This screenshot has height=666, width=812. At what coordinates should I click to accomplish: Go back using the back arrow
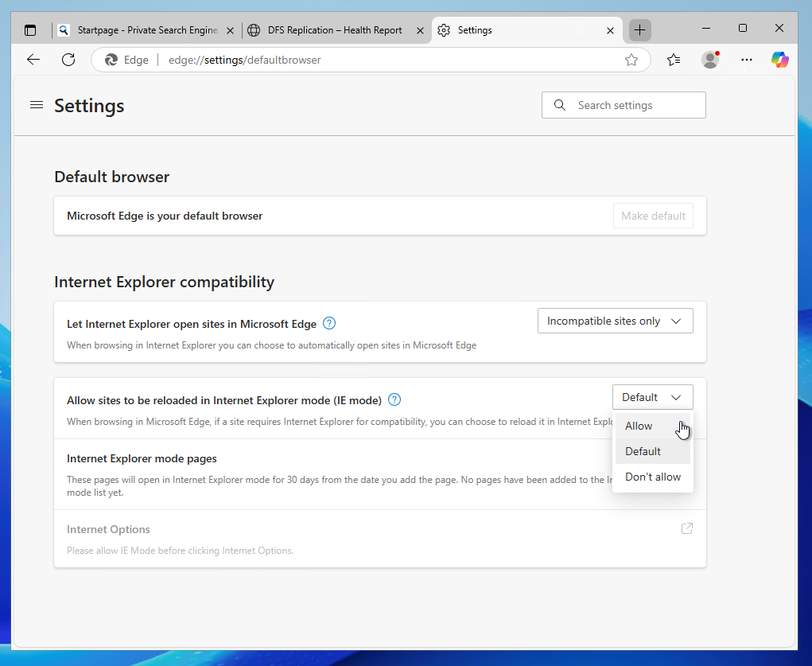(x=33, y=60)
